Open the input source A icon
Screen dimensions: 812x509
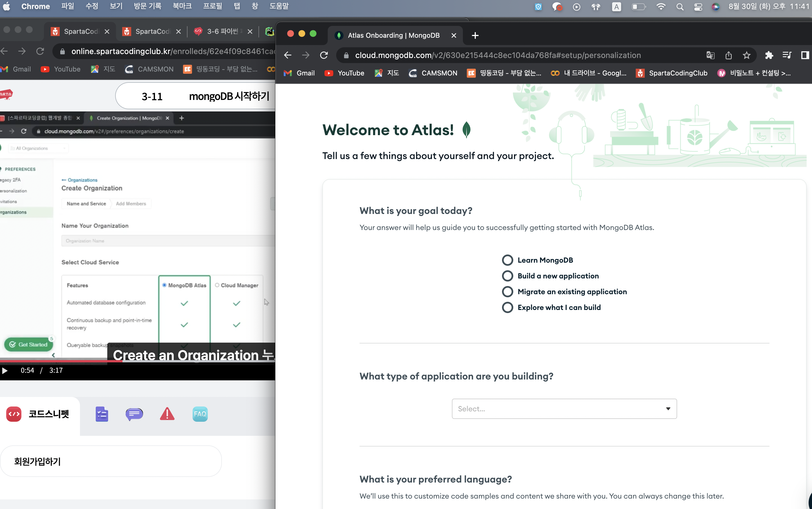tap(616, 7)
